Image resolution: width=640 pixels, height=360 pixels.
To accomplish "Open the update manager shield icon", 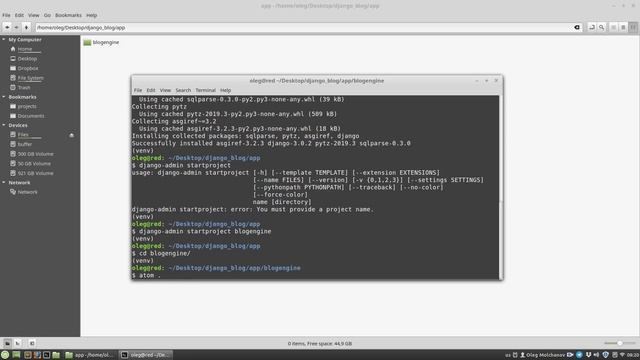I will click(x=606, y=355).
